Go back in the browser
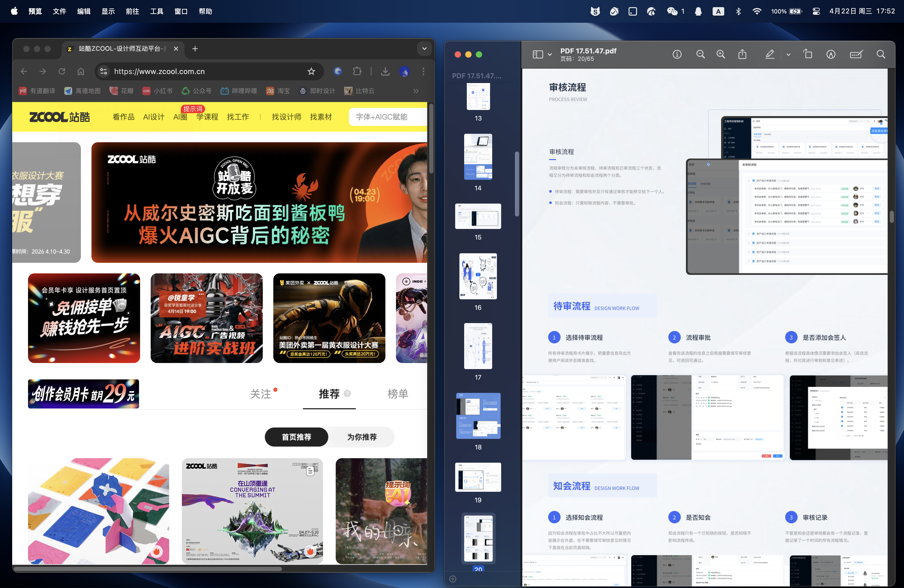 pos(24,71)
